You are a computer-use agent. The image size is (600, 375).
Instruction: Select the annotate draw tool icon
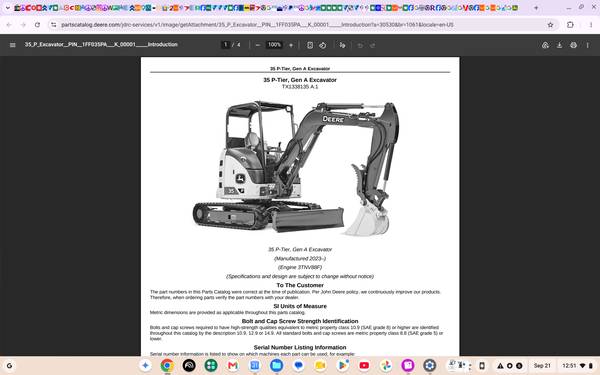[342, 45]
